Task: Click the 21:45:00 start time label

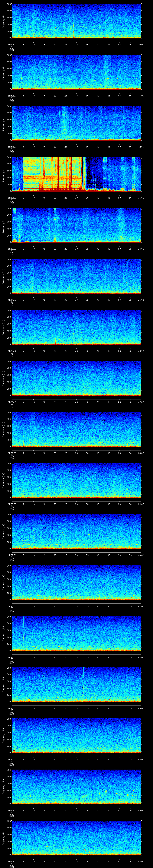Action: click(x=12, y=861)
